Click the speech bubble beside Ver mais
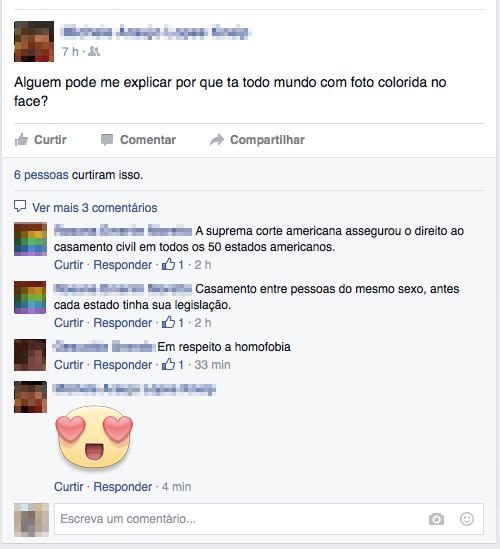Screen dimensions: 500x549 [20, 206]
